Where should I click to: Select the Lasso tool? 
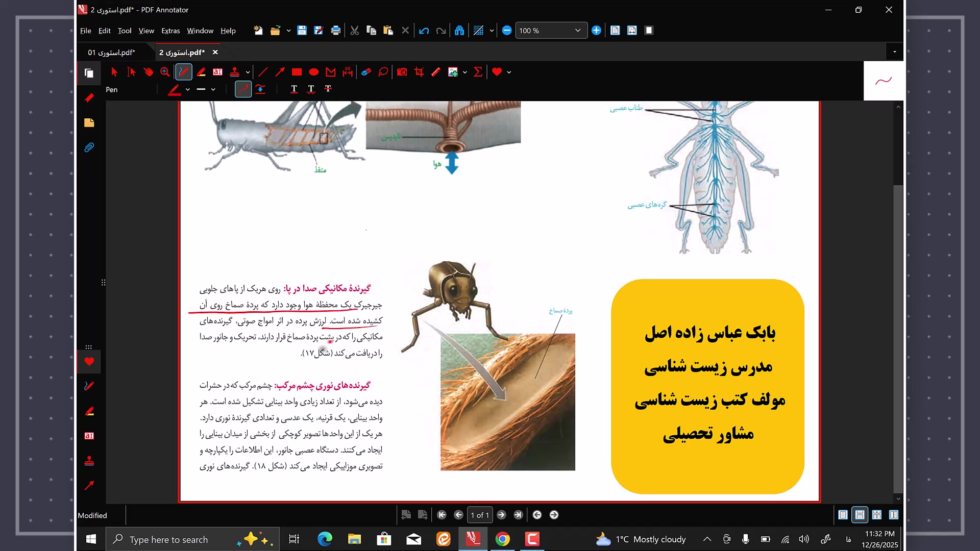tap(383, 72)
